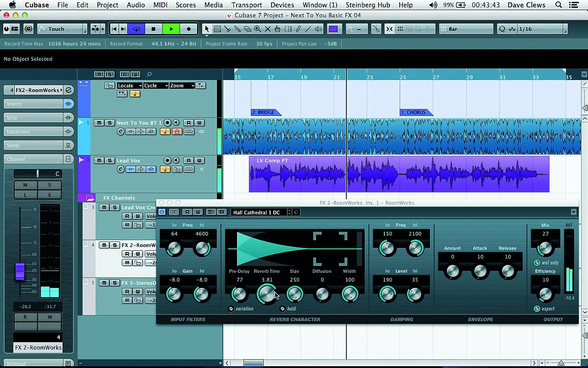Select the Line tool
Screen dimensions: 588x368
tap(308, 29)
